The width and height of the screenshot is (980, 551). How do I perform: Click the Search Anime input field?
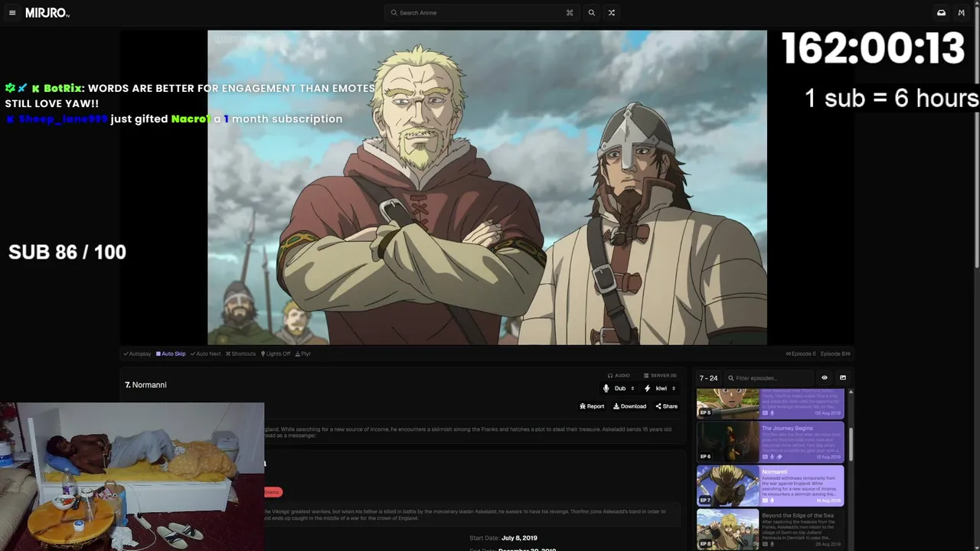[482, 13]
